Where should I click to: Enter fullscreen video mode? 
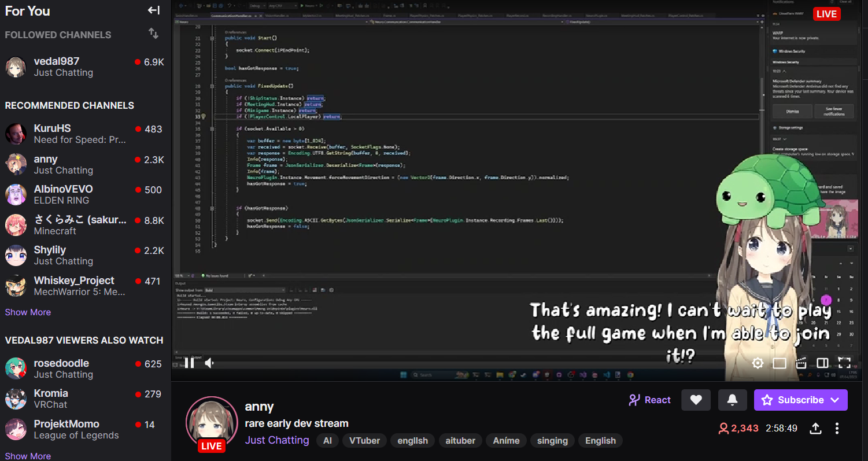click(844, 363)
